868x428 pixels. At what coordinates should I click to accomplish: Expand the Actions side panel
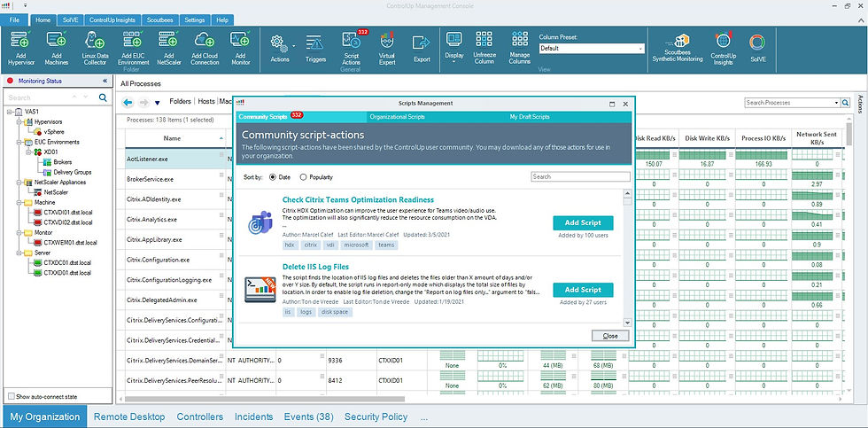860,104
